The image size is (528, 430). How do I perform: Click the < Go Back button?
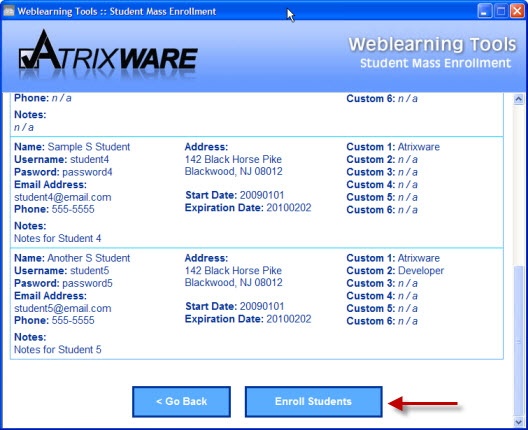(182, 402)
